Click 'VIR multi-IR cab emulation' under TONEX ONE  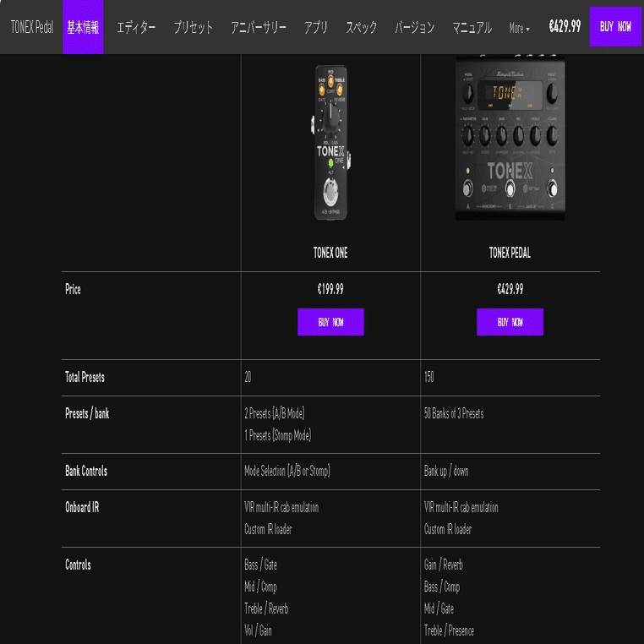click(281, 507)
